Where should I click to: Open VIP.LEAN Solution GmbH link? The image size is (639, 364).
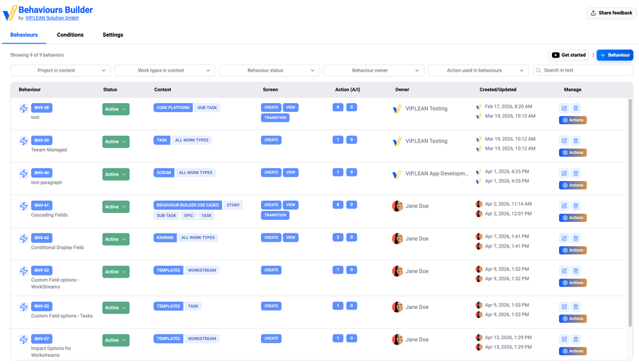pyautogui.click(x=52, y=18)
